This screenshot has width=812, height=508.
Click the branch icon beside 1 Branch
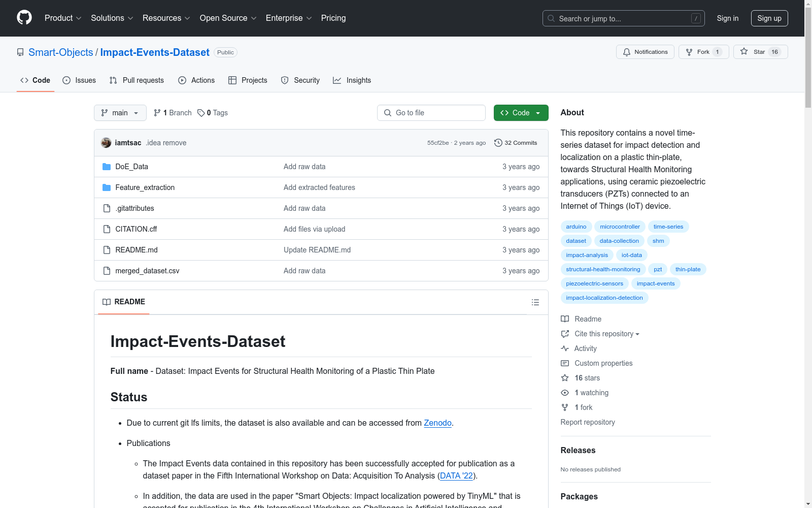[157, 113]
